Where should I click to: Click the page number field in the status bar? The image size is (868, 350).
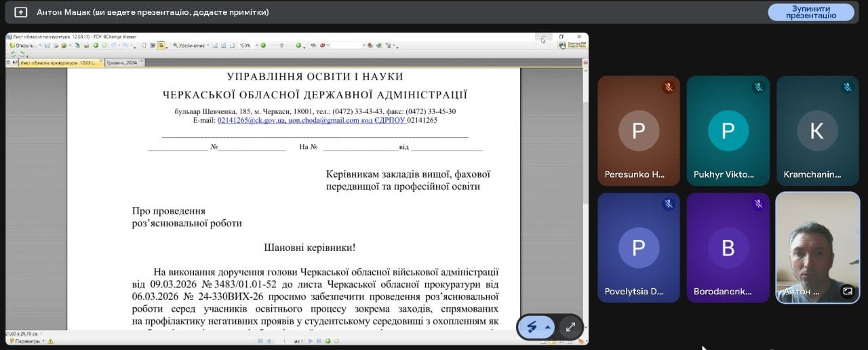[284, 341]
